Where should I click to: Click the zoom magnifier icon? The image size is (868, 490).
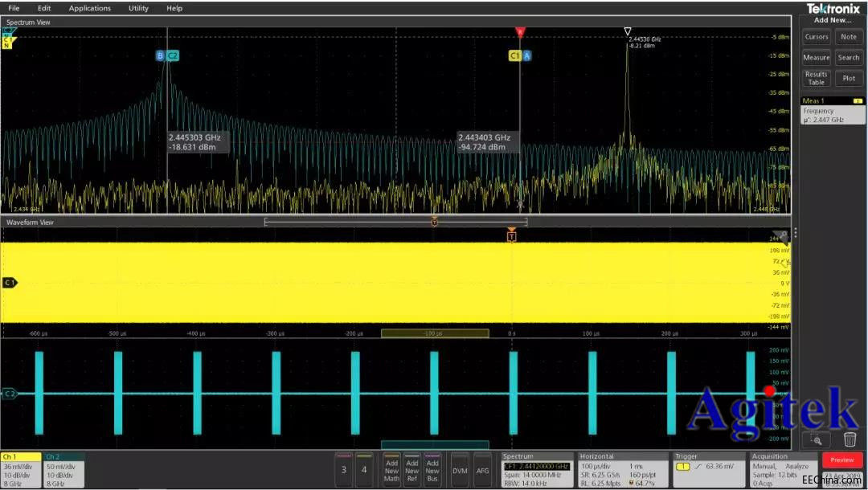tap(817, 439)
